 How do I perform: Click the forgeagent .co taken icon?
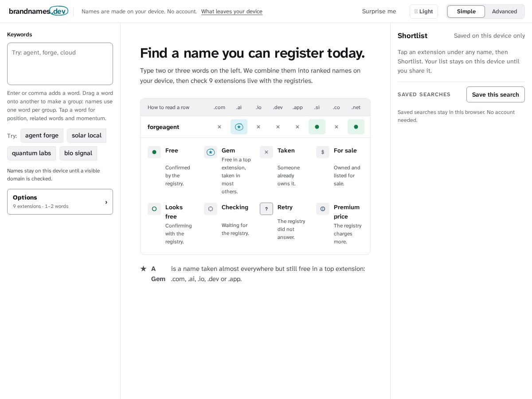coord(336,127)
